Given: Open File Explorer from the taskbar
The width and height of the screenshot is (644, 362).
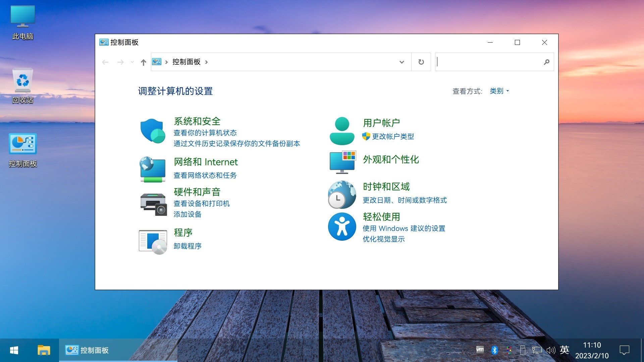Looking at the screenshot, I should 44,350.
